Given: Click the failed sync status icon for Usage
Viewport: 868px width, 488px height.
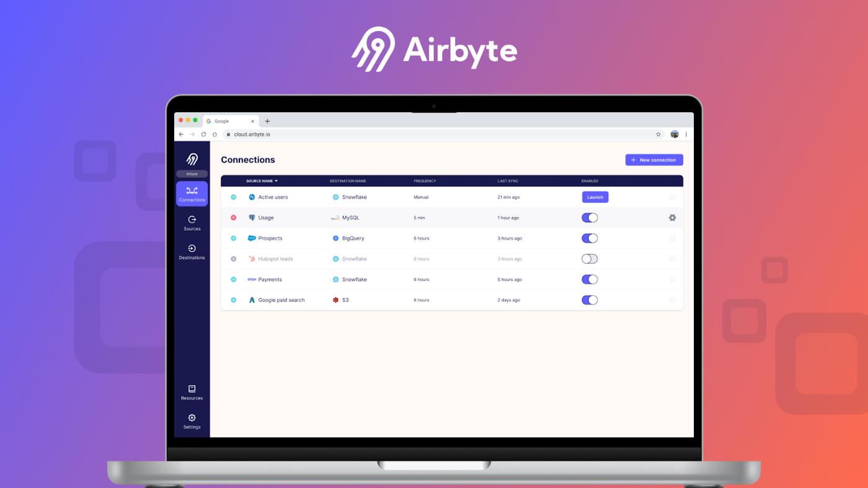Looking at the screenshot, I should (x=234, y=217).
